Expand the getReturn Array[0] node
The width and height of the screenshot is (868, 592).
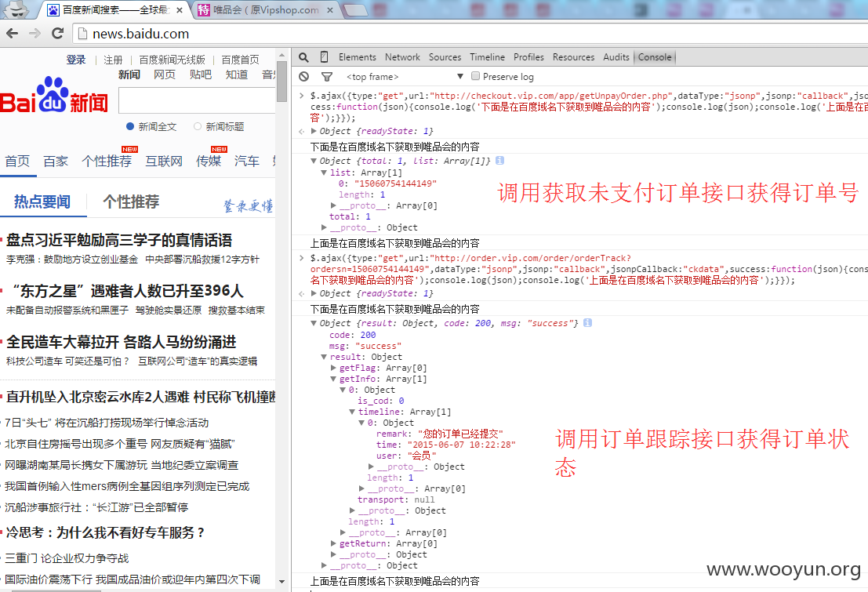(x=333, y=543)
